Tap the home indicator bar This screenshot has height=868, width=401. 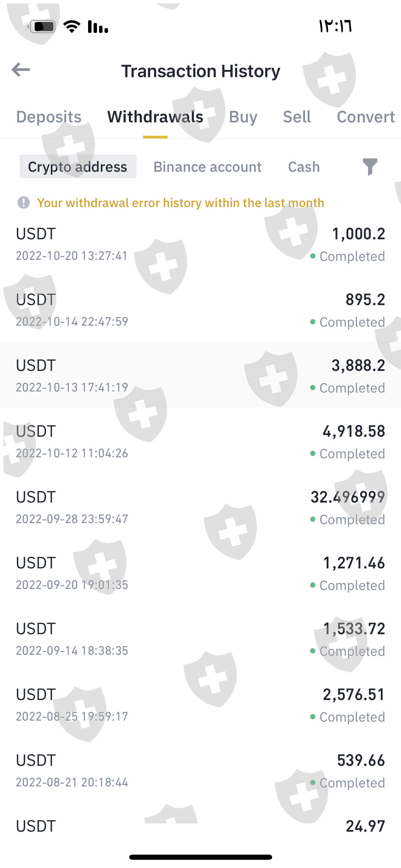[x=200, y=857]
